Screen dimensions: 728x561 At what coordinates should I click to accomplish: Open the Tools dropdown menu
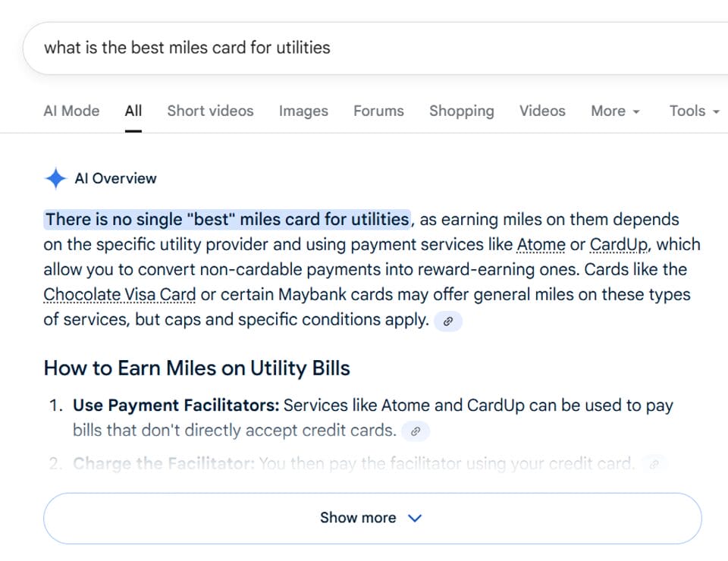(x=693, y=111)
